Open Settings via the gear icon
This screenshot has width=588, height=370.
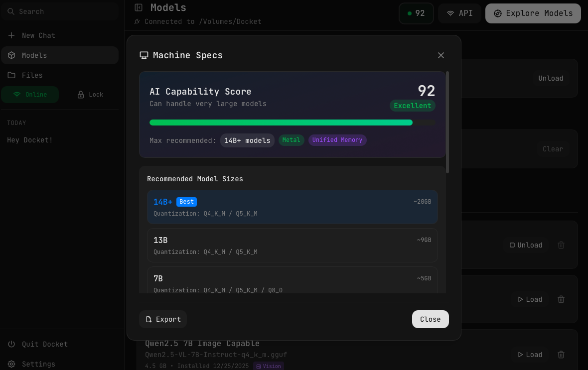[x=10, y=364]
